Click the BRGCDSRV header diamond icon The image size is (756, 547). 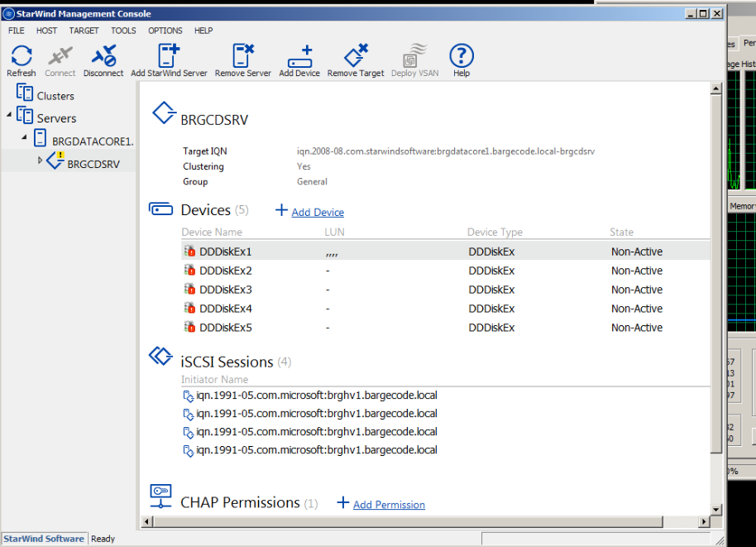point(164,113)
